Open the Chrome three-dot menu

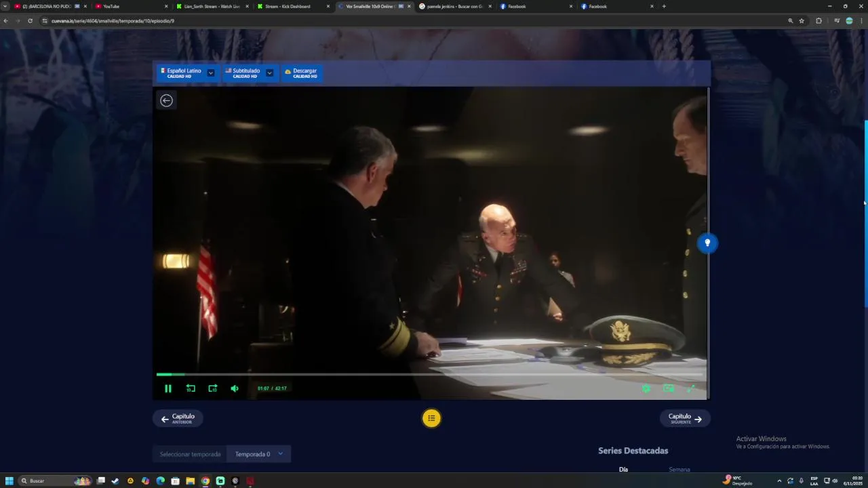pyautogui.click(x=861, y=21)
